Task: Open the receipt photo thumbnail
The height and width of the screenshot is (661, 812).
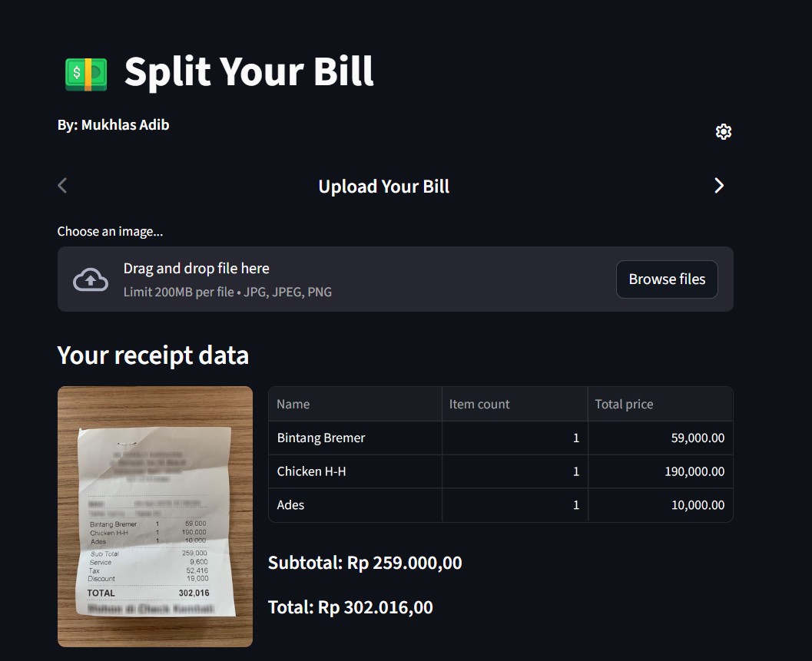Action: pos(154,515)
